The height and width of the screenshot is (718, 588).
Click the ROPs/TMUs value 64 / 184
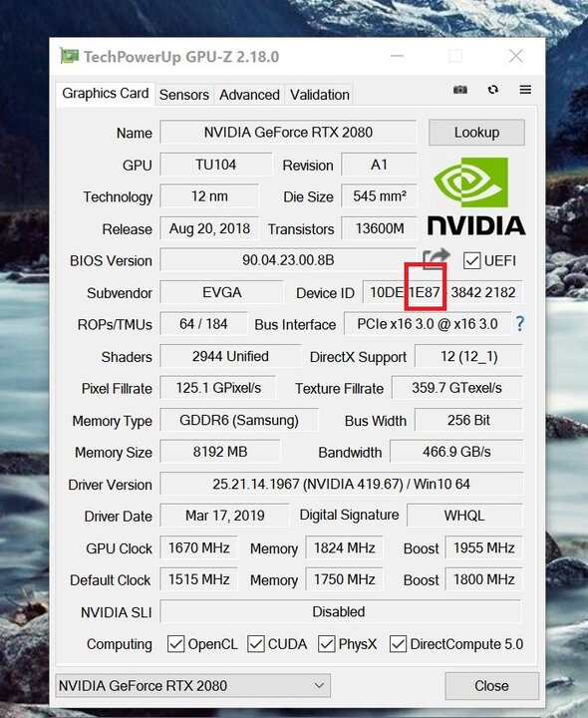tap(203, 324)
